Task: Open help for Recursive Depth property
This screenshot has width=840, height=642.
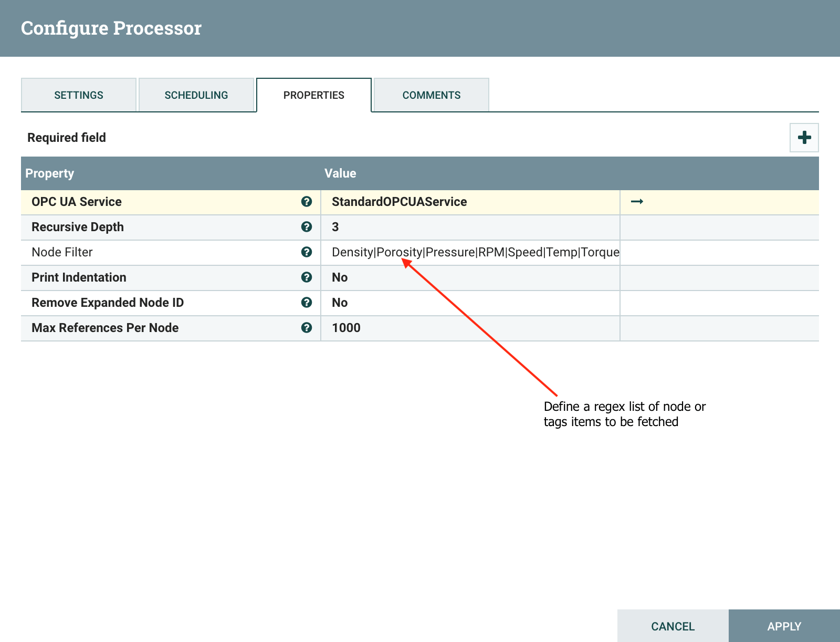Action: pos(306,227)
